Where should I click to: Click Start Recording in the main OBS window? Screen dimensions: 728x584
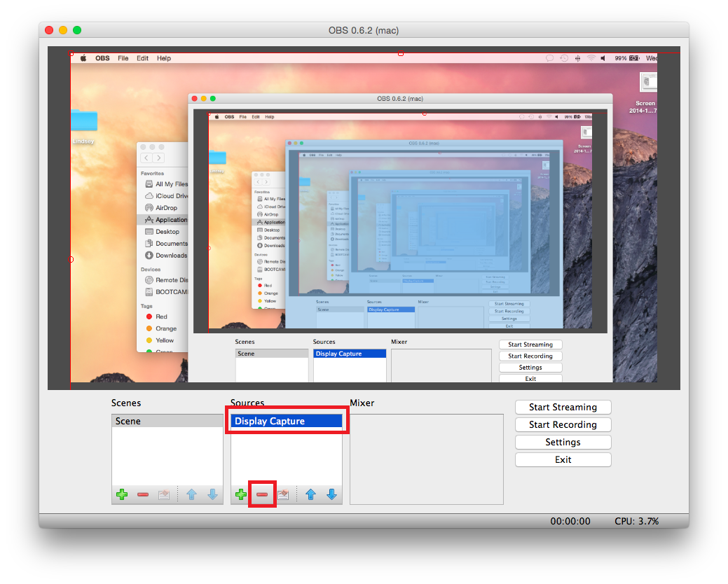coord(563,425)
